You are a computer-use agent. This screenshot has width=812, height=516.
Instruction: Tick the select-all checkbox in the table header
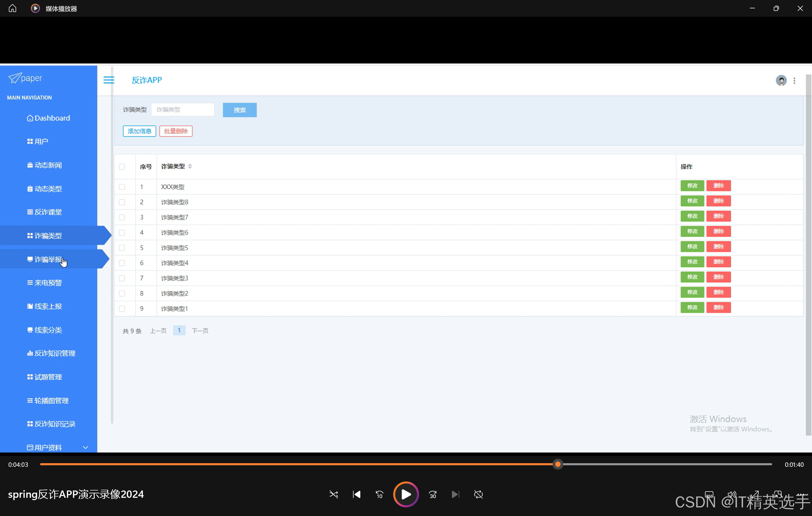click(122, 167)
